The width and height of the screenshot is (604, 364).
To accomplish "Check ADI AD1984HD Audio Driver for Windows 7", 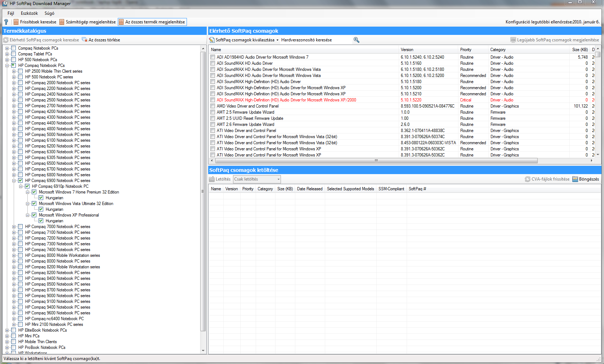I will click(212, 57).
